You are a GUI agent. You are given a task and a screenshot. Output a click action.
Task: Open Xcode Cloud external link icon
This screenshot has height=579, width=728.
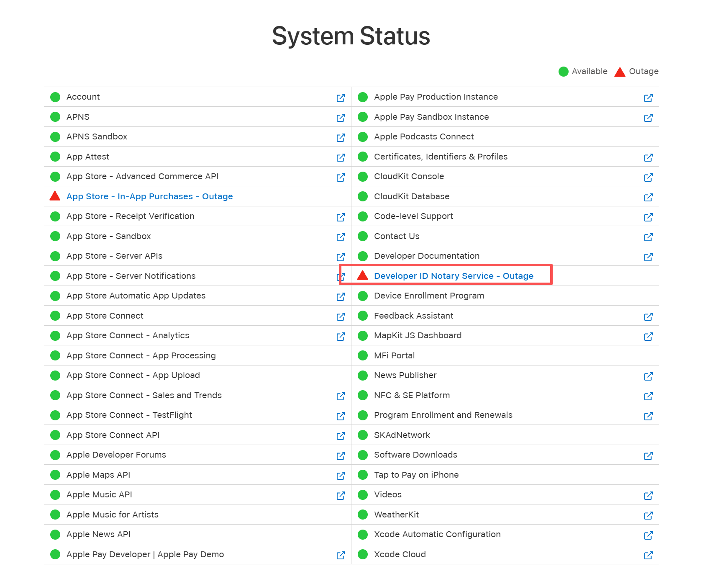point(648,555)
